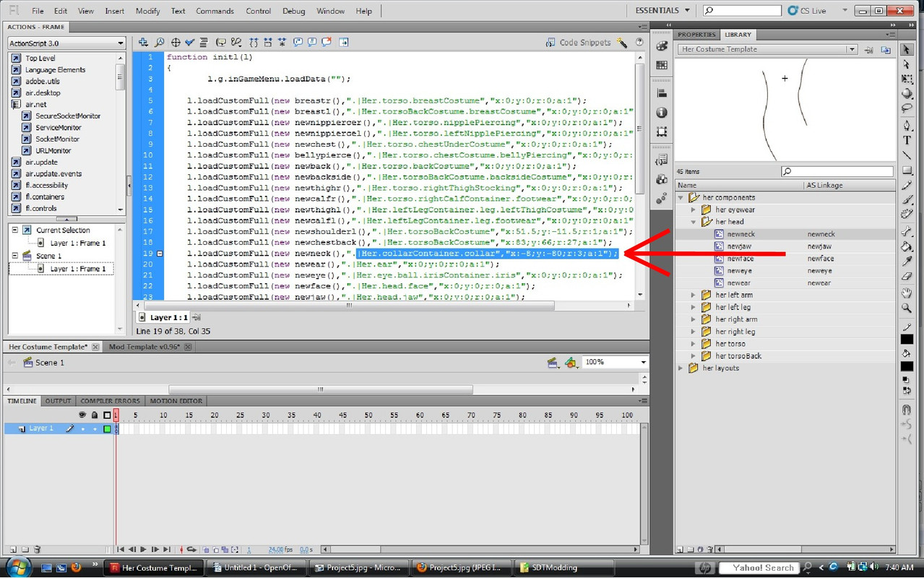
Task: Click the Auto Format icon
Action: [204, 43]
